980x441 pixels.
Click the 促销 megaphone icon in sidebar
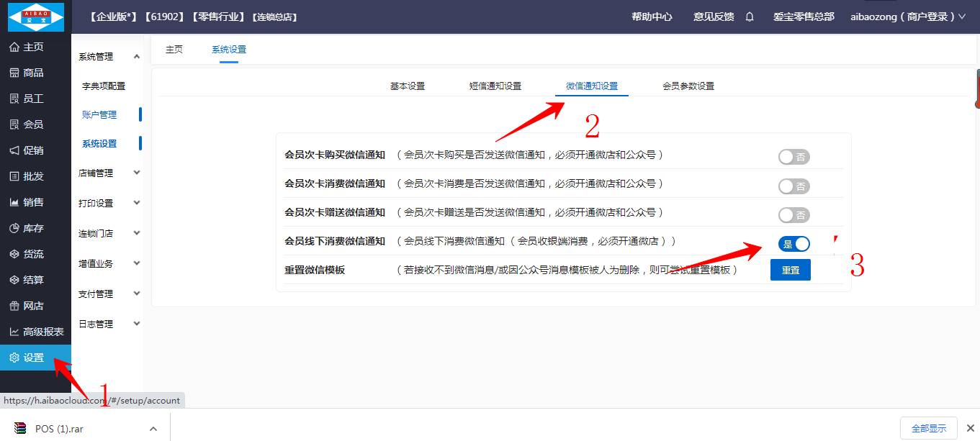coord(14,150)
